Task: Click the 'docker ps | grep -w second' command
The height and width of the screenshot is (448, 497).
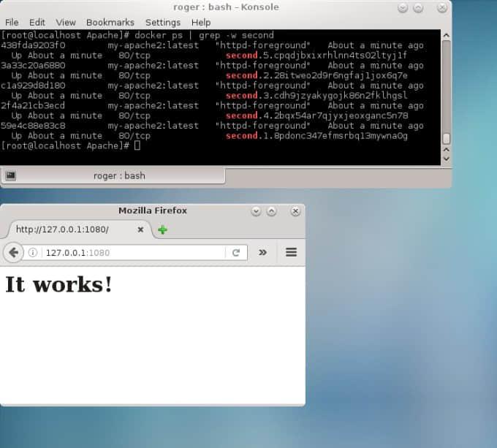Action: pyautogui.click(x=204, y=35)
